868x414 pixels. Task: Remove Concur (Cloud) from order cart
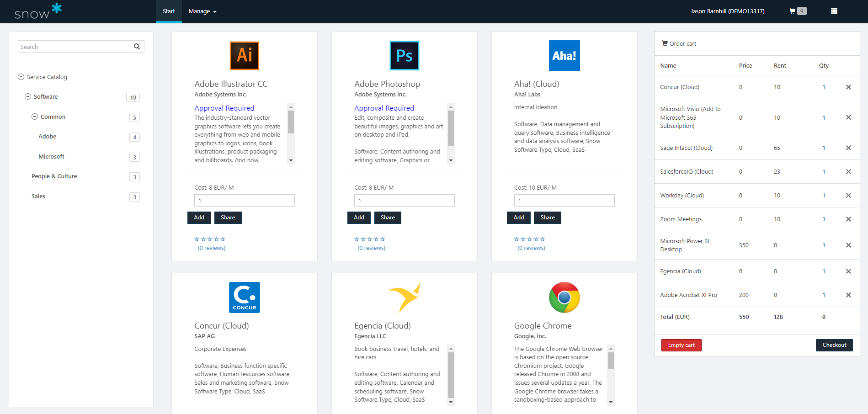click(848, 87)
